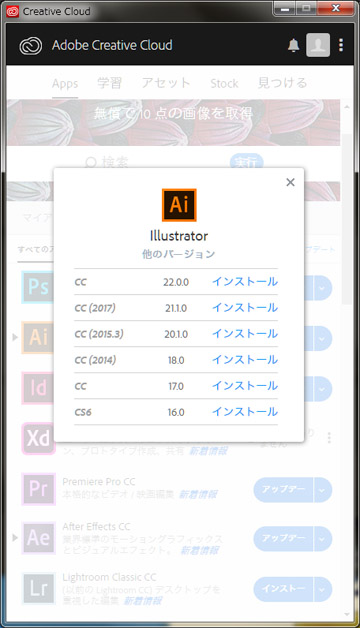Click the Adobe Creative Cloud logo

tap(31, 46)
